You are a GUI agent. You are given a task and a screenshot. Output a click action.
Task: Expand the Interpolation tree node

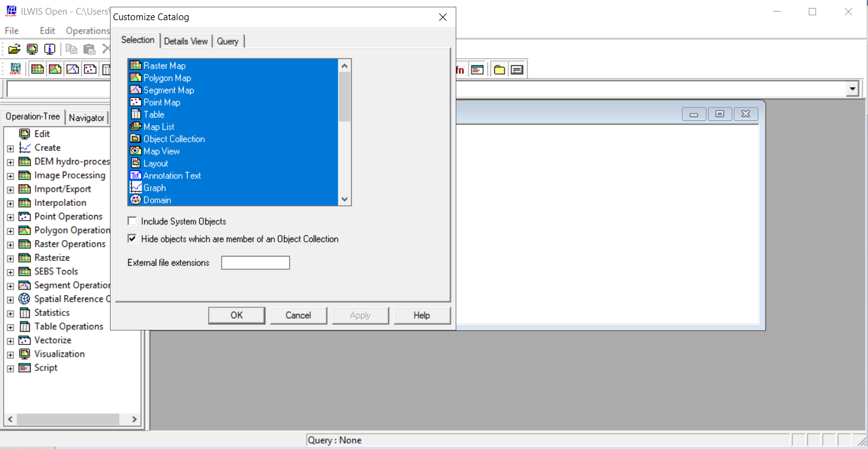tap(10, 203)
